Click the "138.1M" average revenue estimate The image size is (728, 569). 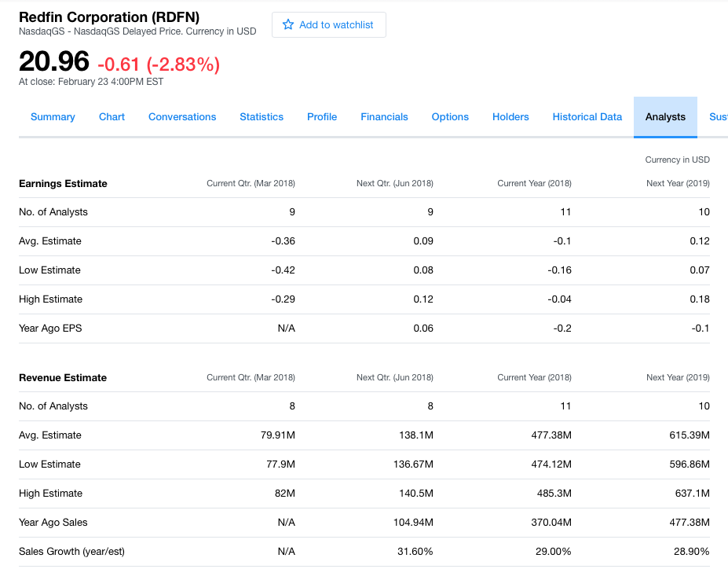(x=416, y=435)
